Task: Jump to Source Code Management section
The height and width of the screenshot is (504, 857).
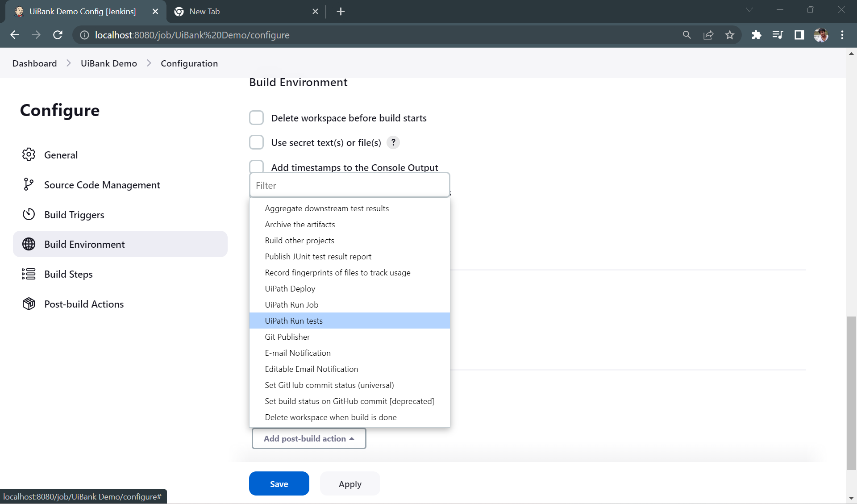Action: point(120,184)
